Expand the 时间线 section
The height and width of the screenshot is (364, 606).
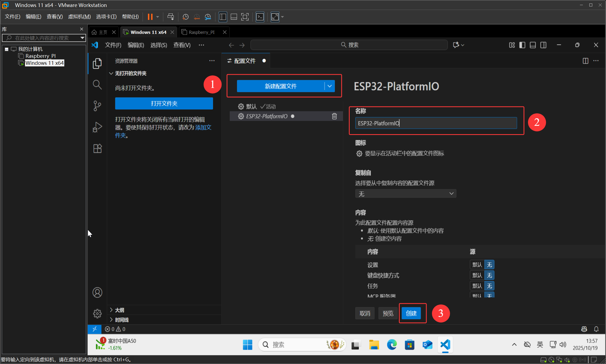[111, 320]
